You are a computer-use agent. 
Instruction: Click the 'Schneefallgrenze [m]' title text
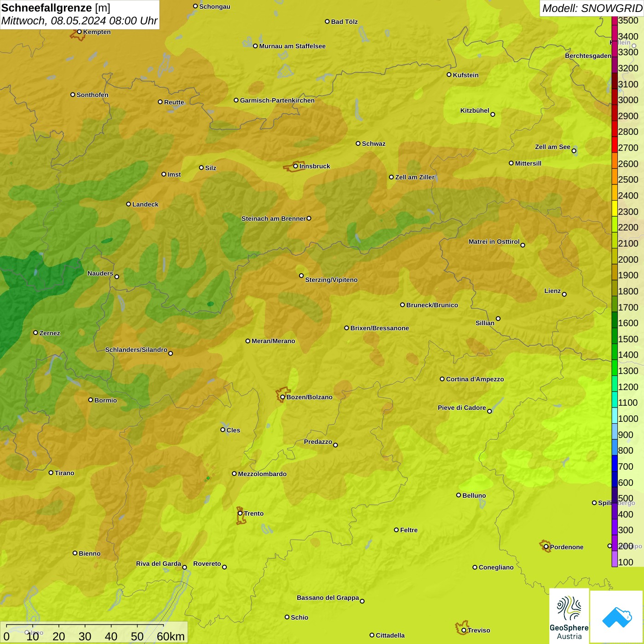[56, 8]
